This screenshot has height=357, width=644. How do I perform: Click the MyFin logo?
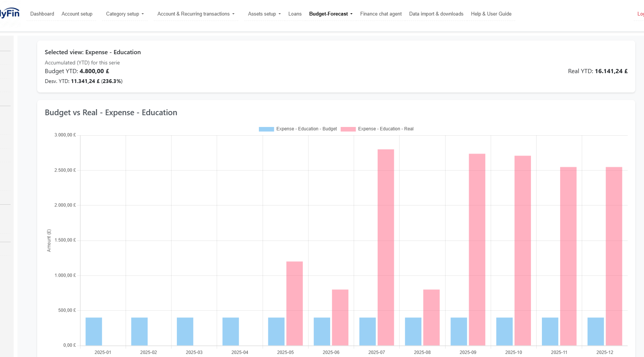9,13
